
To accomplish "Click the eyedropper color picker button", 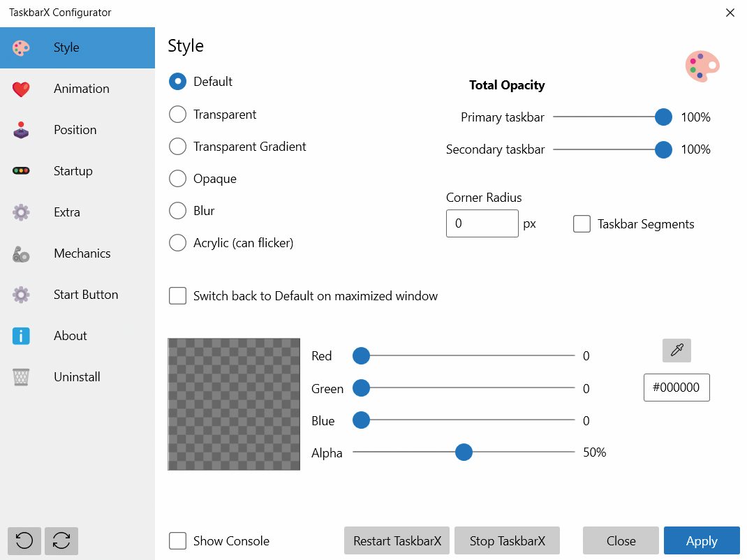I will click(x=676, y=351).
